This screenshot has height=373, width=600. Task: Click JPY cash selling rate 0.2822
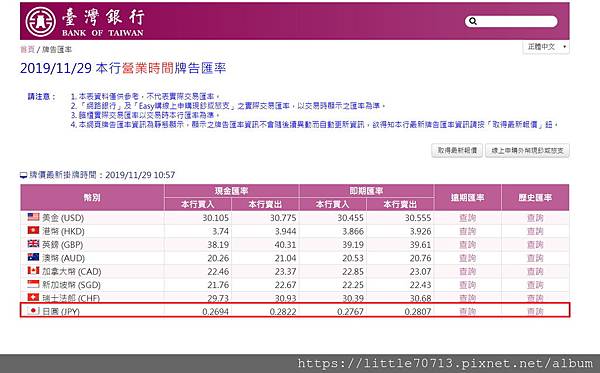283,311
